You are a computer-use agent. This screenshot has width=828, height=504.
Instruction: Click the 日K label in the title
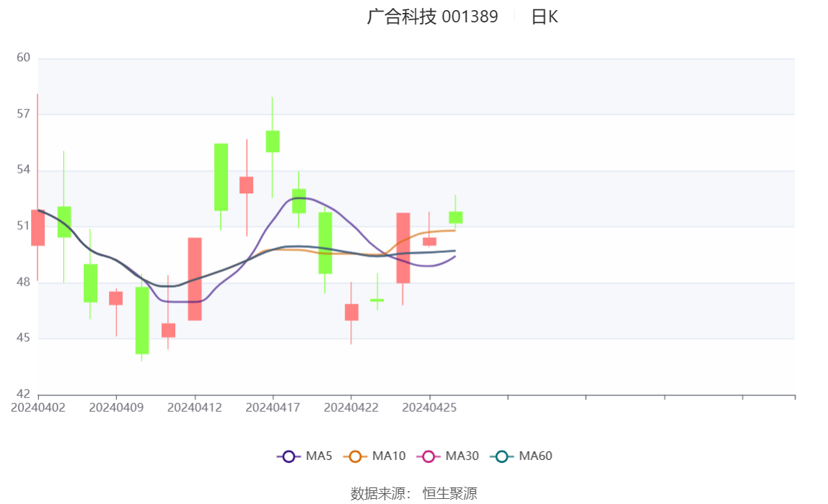[545, 17]
